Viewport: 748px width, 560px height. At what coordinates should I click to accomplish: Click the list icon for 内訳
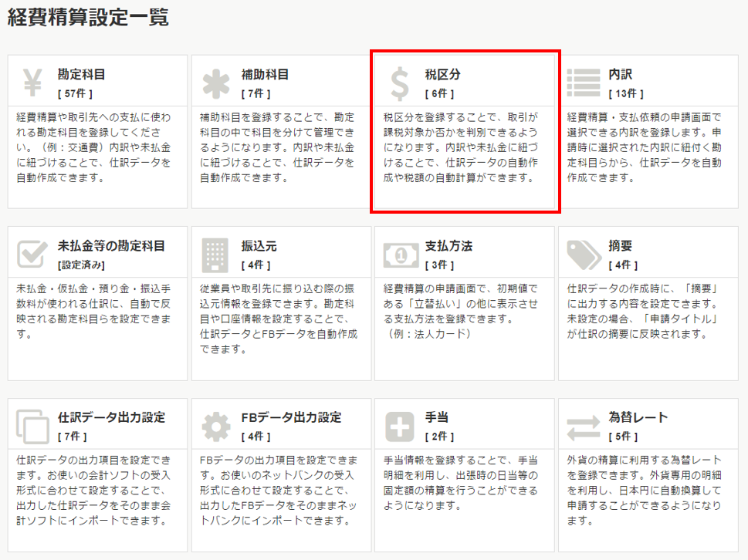(x=584, y=83)
